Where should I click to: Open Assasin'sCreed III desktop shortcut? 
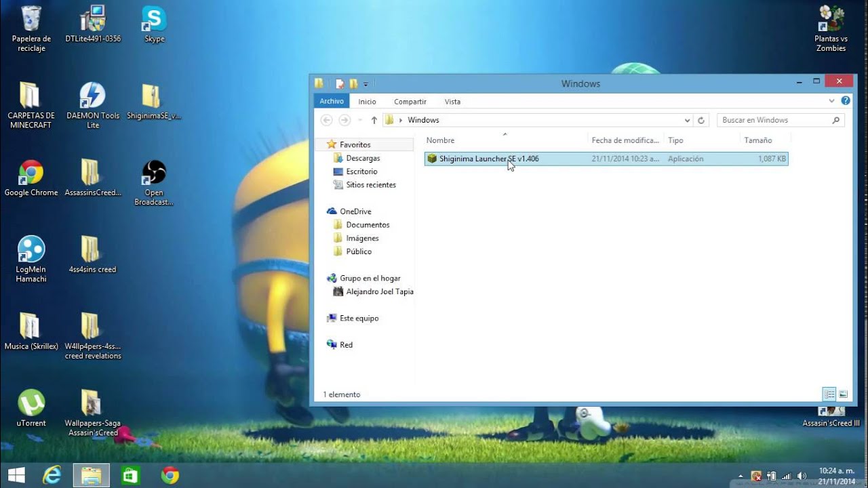831,418
